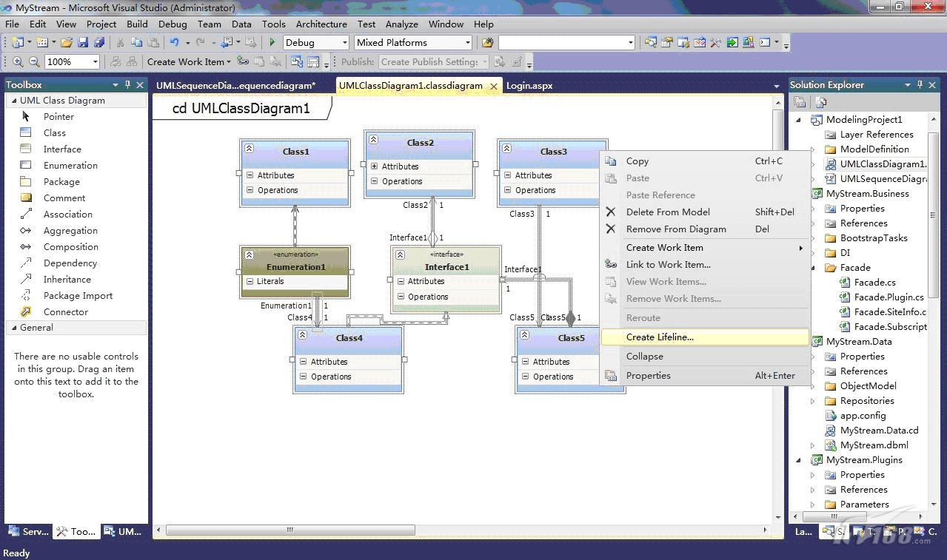Click the Open File folder toolbar icon
This screenshot has width=947, height=560.
(x=67, y=43)
